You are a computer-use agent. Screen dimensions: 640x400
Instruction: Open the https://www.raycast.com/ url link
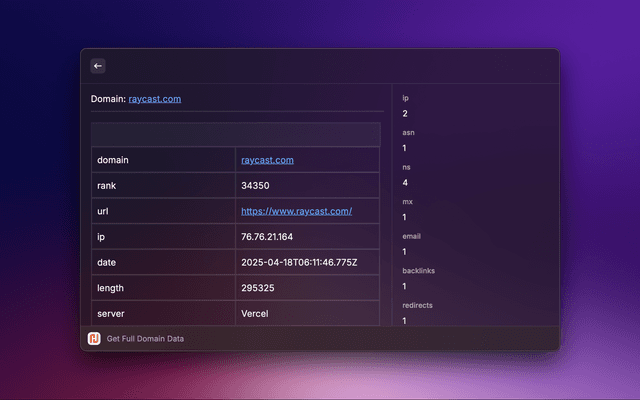296,212
